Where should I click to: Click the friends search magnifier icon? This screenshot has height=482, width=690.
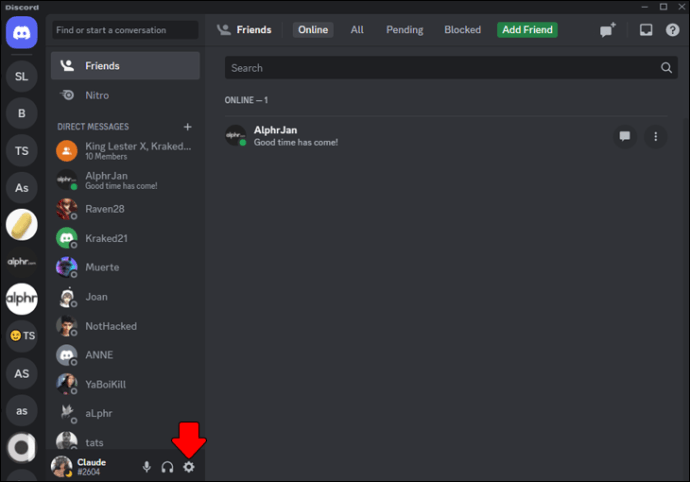point(666,68)
